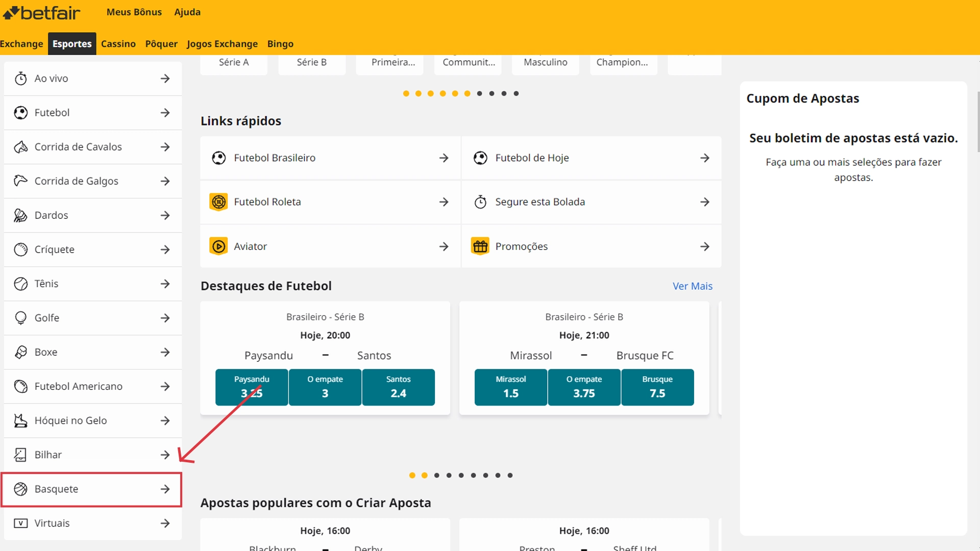The height and width of the screenshot is (551, 980).
Task: Switch to the Exchange tab
Action: pyautogui.click(x=21, y=44)
